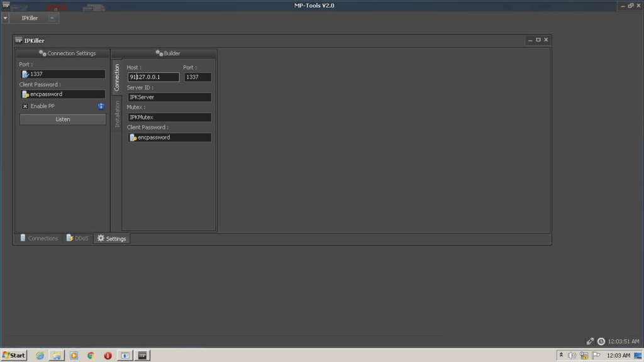Click the key icon in Connection Settings password
The height and width of the screenshot is (362, 644).
pos(25,94)
